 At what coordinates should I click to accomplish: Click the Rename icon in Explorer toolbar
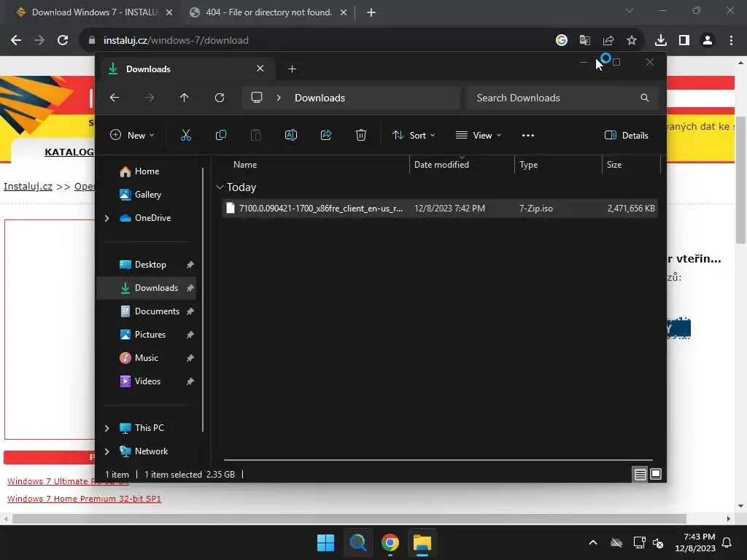point(290,135)
